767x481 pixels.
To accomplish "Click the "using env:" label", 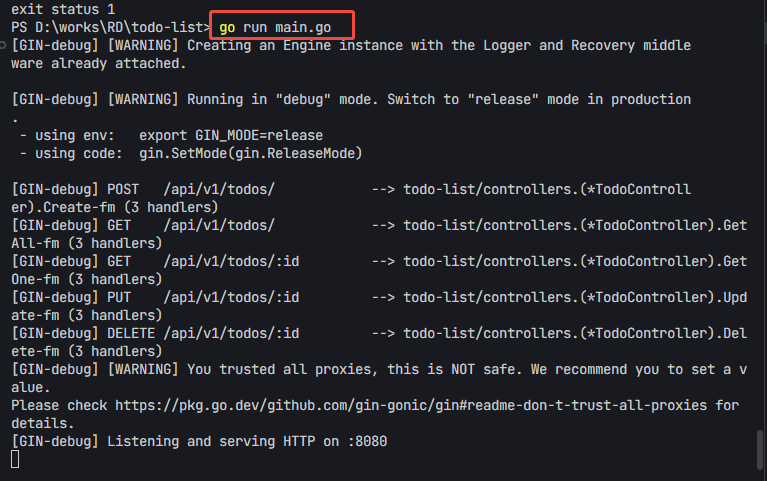I will (75, 135).
